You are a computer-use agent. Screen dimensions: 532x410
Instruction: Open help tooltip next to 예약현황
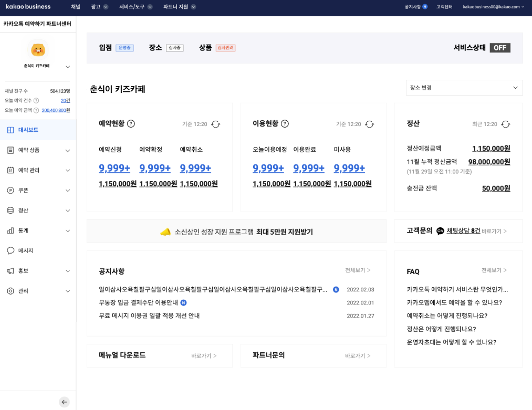coord(131,124)
